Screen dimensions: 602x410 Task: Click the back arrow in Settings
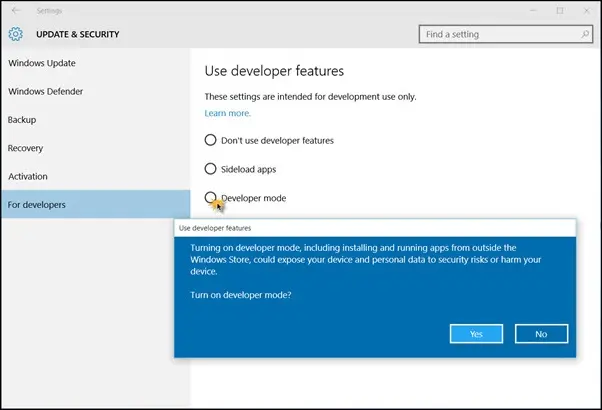16,10
